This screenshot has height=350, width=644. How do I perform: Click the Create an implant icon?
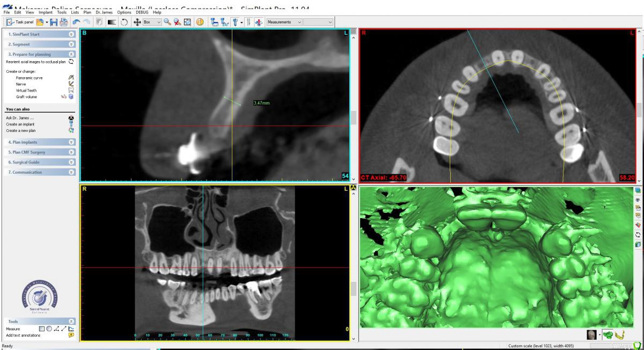pyautogui.click(x=71, y=124)
